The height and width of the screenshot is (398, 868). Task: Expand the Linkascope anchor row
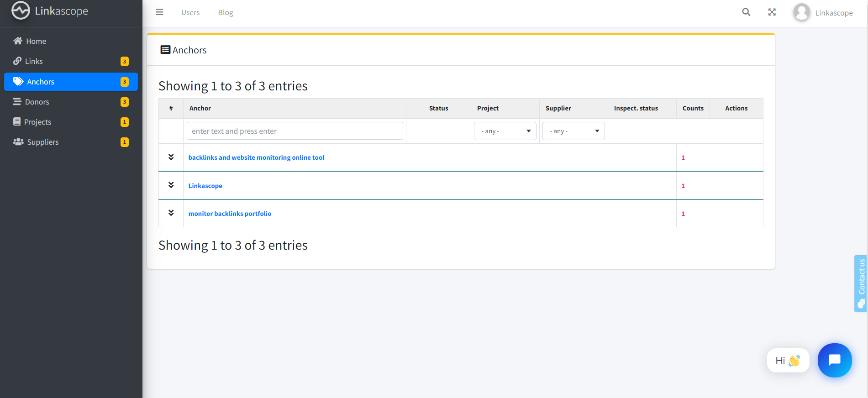tap(171, 185)
